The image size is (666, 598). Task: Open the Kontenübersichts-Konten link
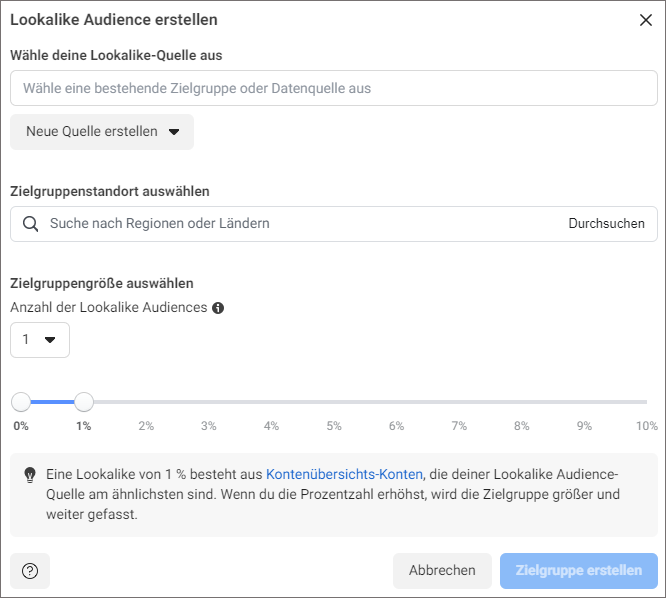tap(344, 474)
